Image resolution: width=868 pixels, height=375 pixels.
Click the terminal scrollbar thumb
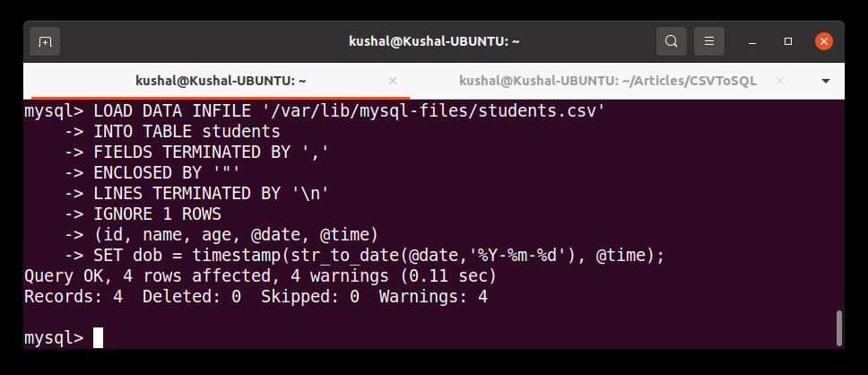coord(839,327)
